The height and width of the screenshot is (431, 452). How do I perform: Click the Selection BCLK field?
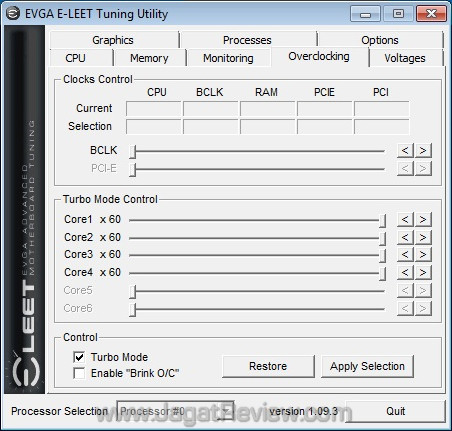(x=211, y=127)
